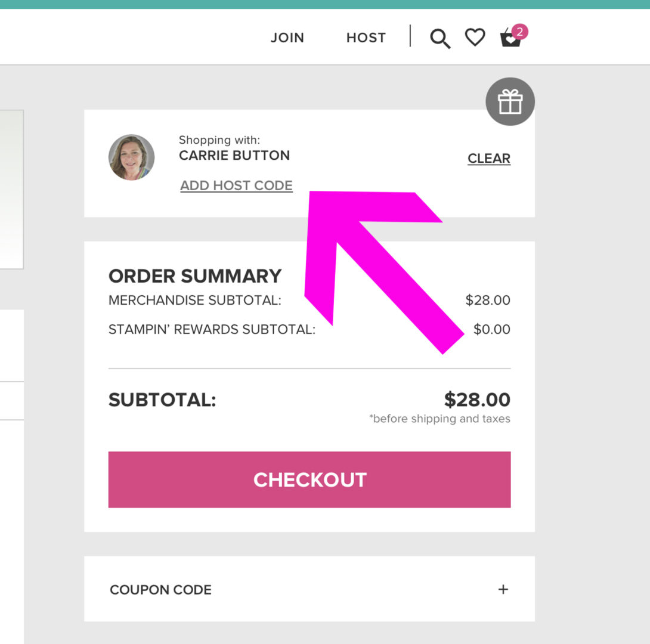
Task: Open the search magnifier icon
Action: click(440, 39)
